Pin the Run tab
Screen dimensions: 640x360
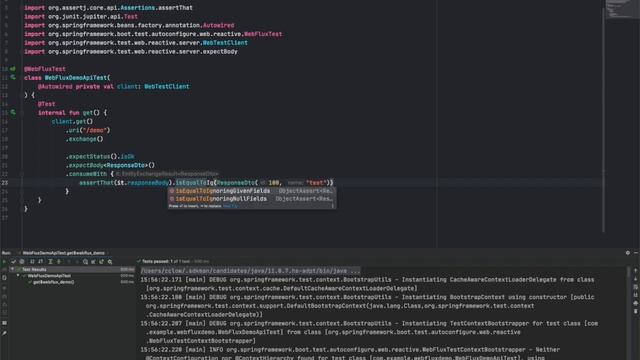4,333
